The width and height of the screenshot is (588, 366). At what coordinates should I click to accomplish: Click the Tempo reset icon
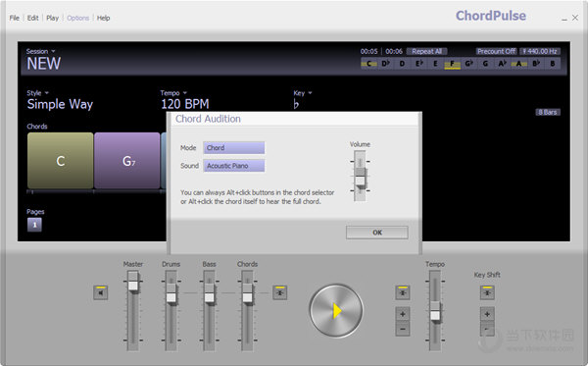403,292
